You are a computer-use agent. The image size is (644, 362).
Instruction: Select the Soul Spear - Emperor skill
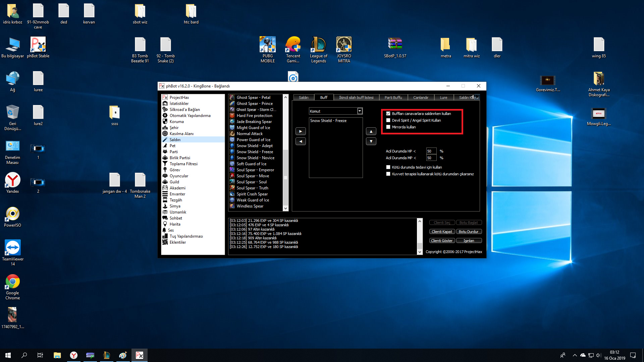coord(255,170)
